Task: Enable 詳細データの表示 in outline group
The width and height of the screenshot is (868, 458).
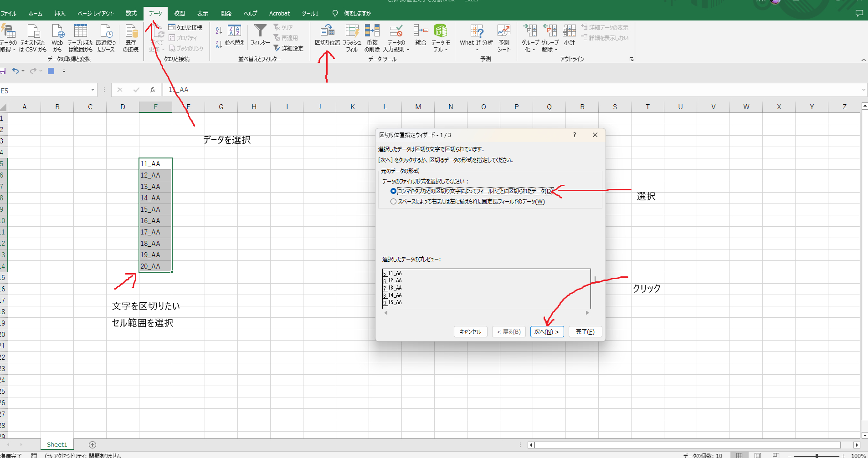Action: coord(605,27)
